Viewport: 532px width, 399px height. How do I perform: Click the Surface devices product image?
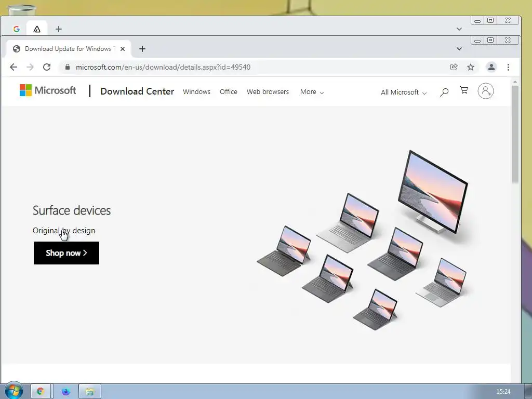(x=363, y=241)
